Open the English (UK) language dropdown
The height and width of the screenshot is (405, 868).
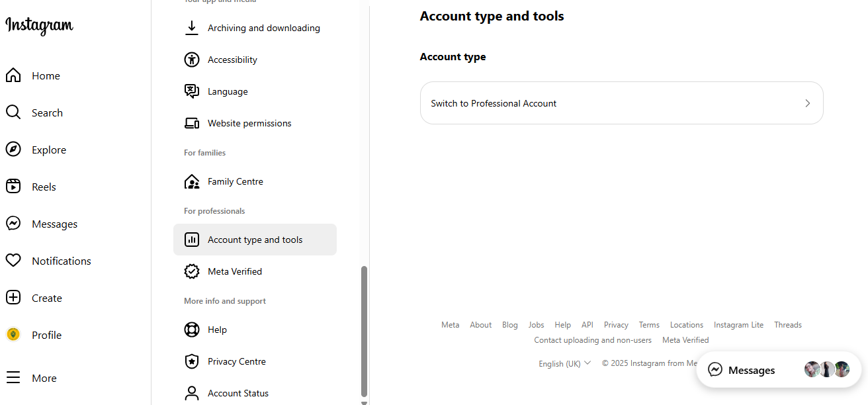click(564, 363)
